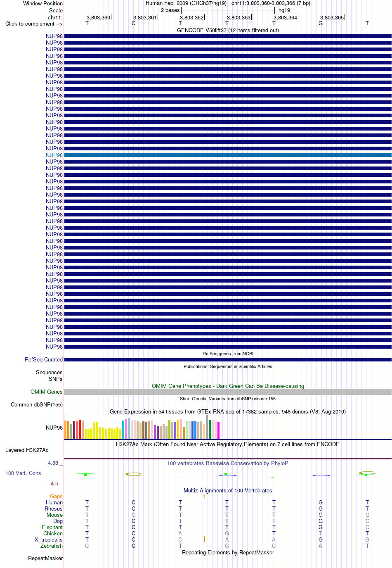
Task: Click the chr11:3,803,360-3,803,366 position text
Action: click(x=263, y=3)
